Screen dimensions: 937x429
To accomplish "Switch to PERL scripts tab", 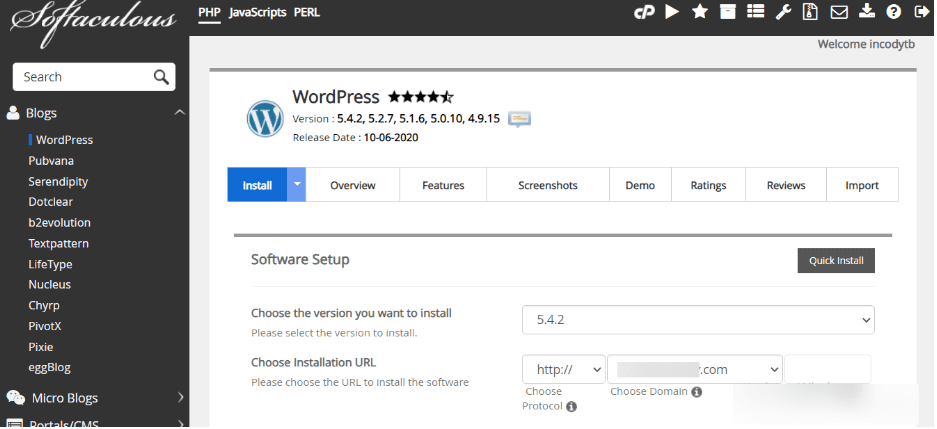I will point(307,12).
